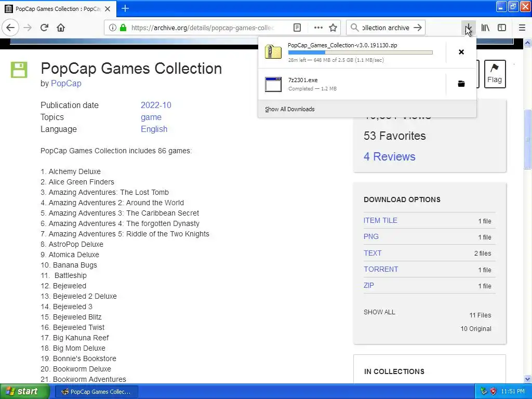Close the PopCap Games Collection tab
This screenshot has width=532, height=399.
click(x=108, y=9)
